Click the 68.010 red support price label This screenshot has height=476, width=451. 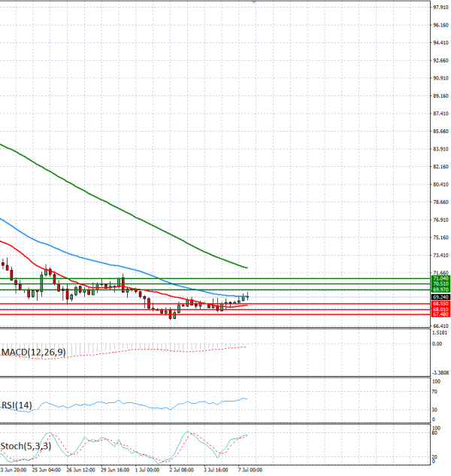440,309
